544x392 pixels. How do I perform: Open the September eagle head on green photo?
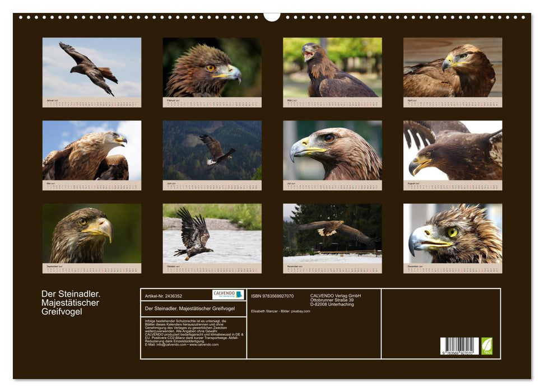91,234
